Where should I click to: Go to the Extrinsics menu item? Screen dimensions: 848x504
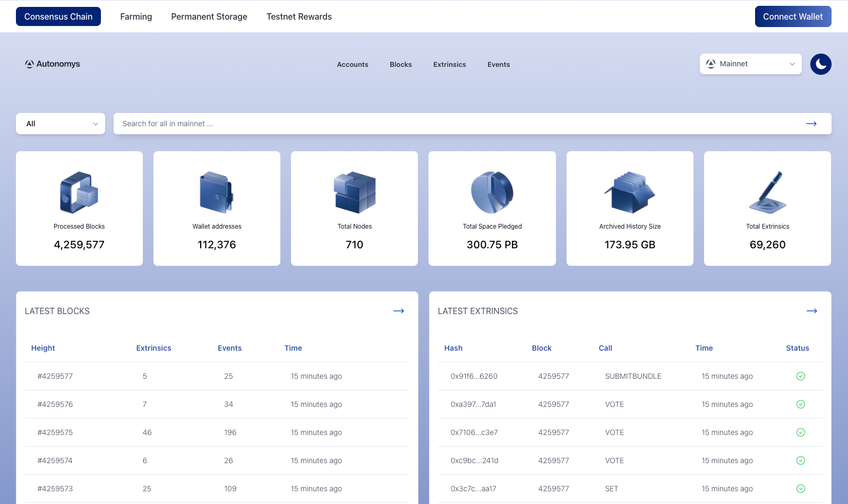(449, 64)
